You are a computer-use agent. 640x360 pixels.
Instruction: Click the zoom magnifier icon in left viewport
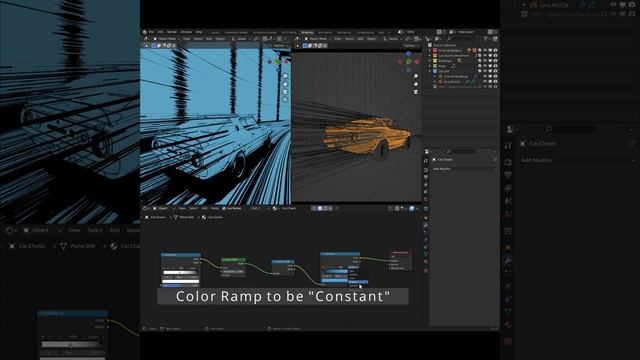coord(285,76)
